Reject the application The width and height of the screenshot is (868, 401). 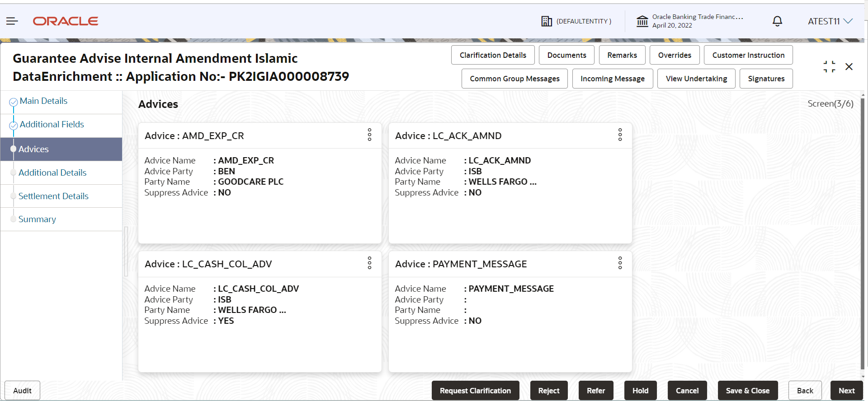pos(549,391)
